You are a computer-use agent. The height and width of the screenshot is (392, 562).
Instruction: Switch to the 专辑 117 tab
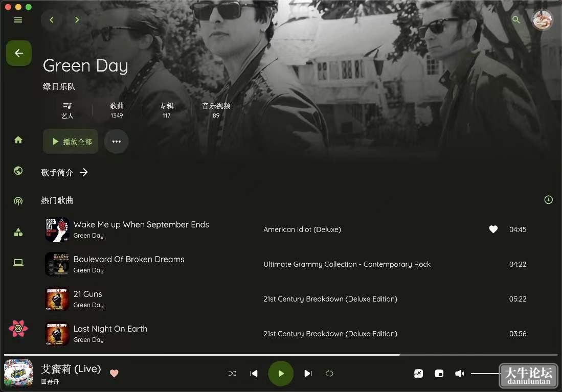click(x=166, y=110)
